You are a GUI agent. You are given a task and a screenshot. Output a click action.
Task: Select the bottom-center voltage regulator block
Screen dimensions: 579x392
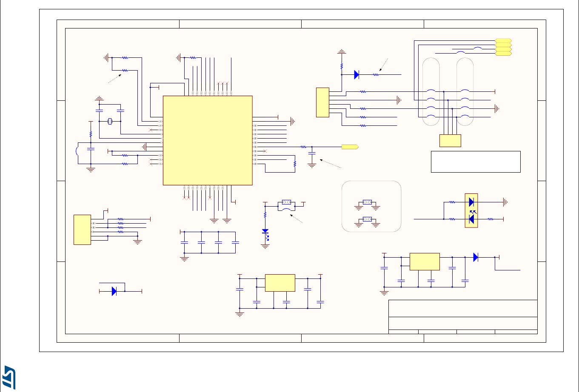(280, 283)
